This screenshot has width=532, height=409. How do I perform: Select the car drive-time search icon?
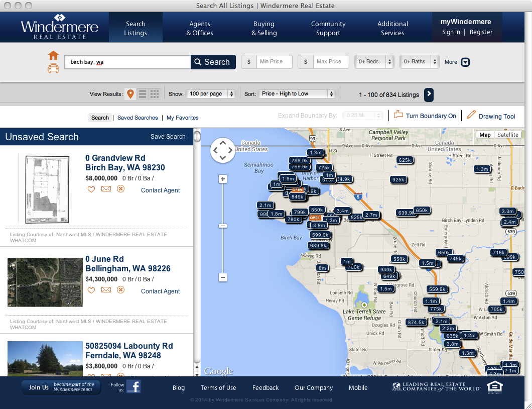[53, 68]
